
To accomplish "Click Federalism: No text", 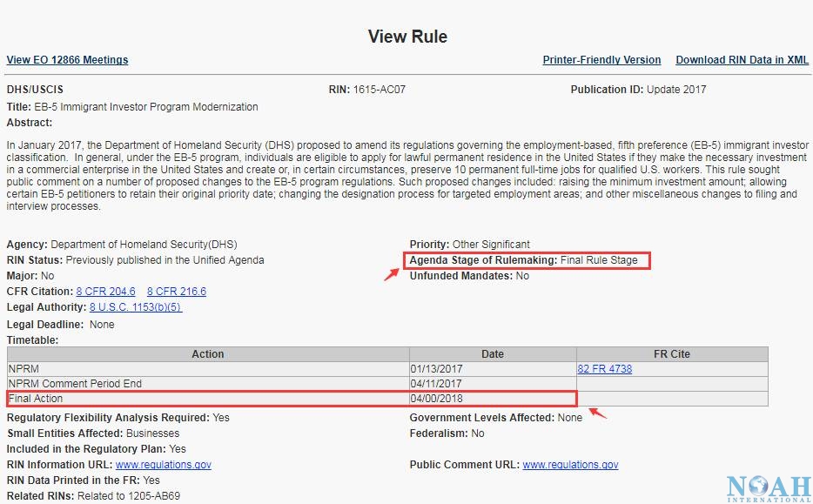I will coord(447,433).
